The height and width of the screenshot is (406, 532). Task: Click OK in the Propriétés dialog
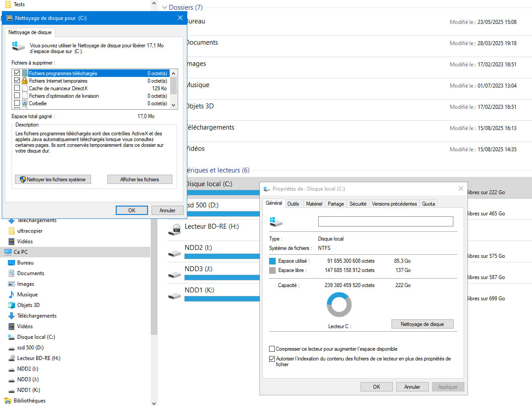pos(376,387)
